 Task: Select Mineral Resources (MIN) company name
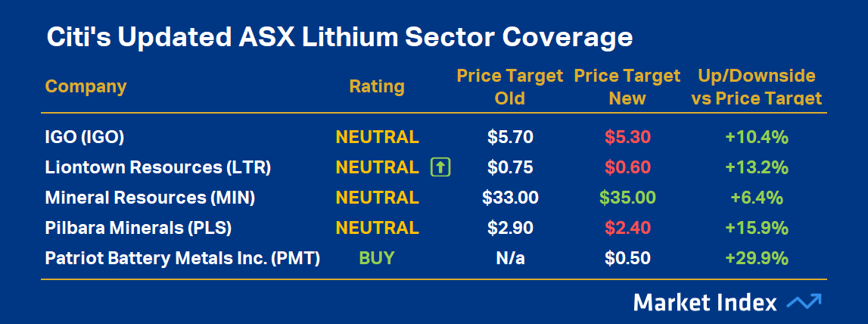pos(150,198)
